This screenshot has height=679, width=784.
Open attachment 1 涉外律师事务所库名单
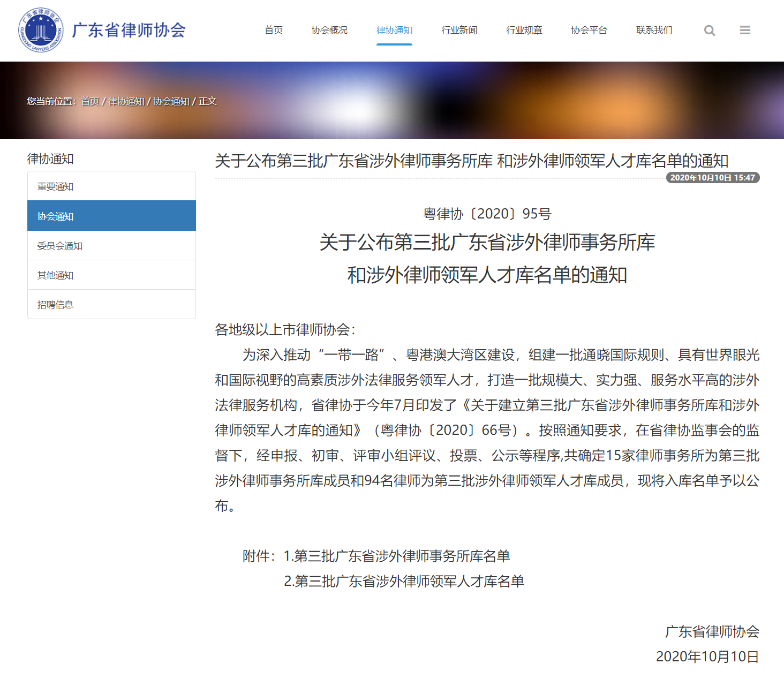(x=396, y=556)
